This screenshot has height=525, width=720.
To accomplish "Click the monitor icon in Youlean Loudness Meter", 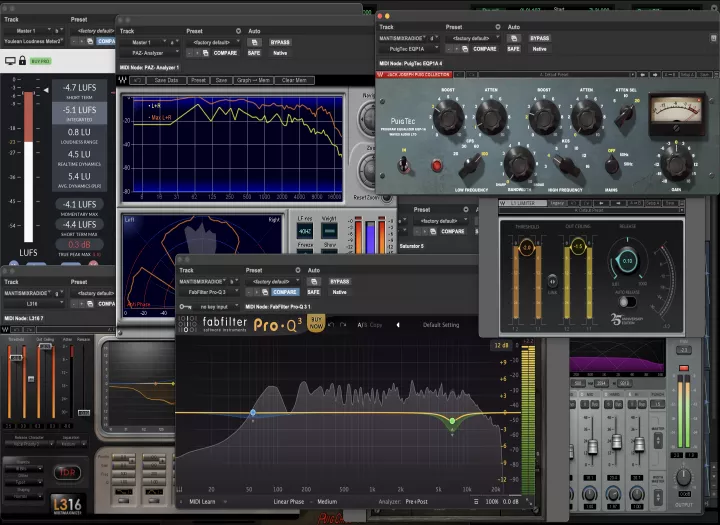I will (x=10, y=61).
